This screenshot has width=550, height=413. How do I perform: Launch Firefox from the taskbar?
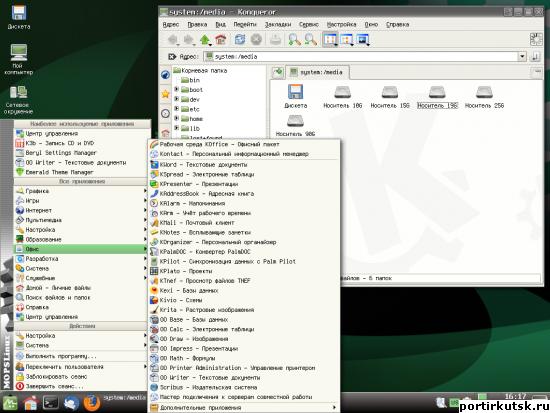pyautogui.click(x=92, y=403)
